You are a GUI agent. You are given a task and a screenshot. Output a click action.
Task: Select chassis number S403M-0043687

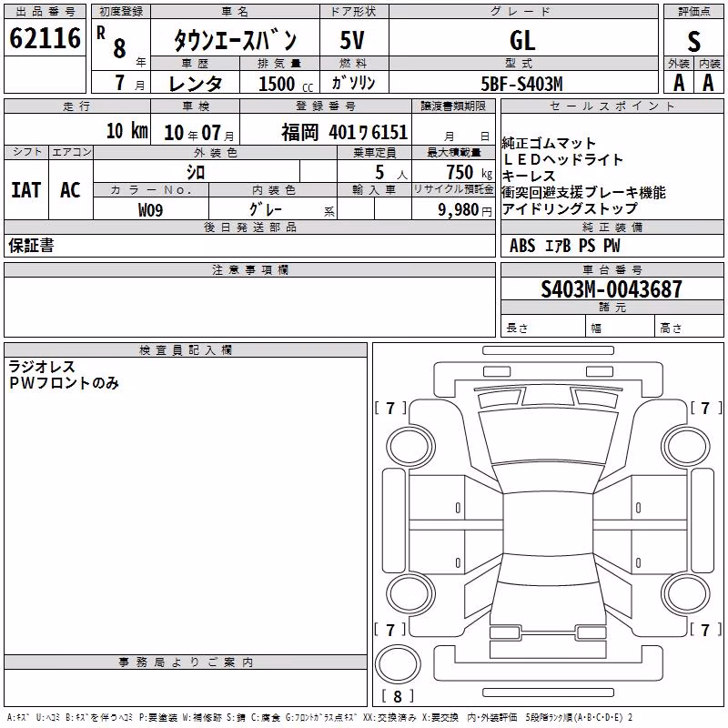(x=612, y=289)
